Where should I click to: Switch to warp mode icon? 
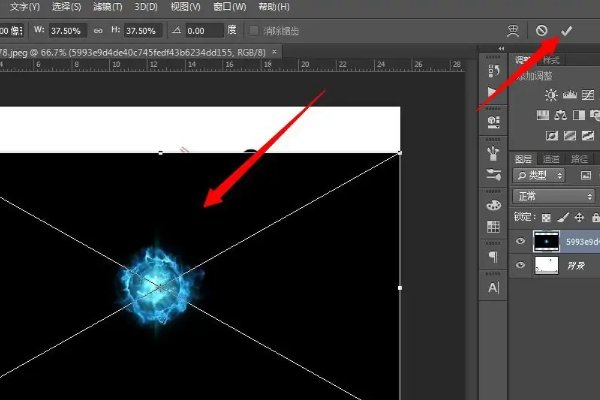[514, 31]
